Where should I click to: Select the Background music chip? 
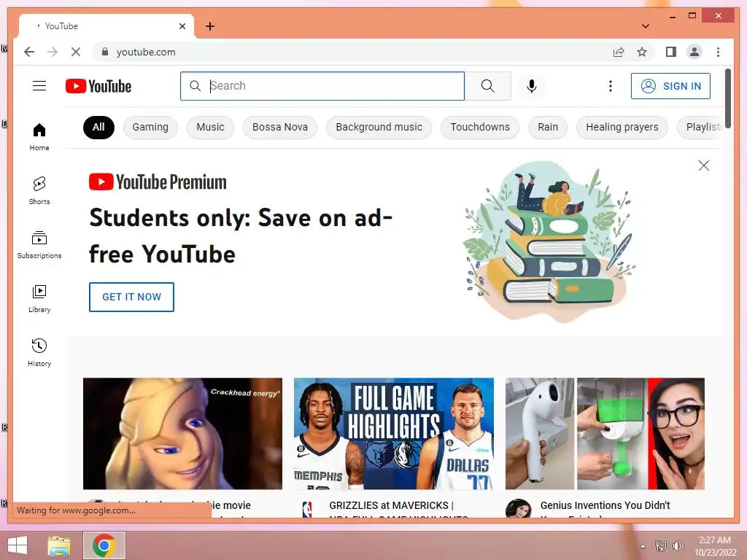tap(379, 127)
